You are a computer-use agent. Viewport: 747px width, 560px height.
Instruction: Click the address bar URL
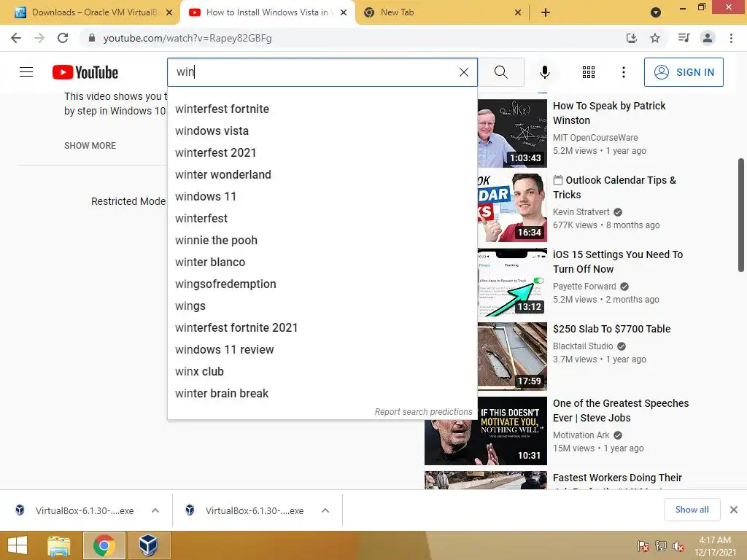[x=187, y=38]
